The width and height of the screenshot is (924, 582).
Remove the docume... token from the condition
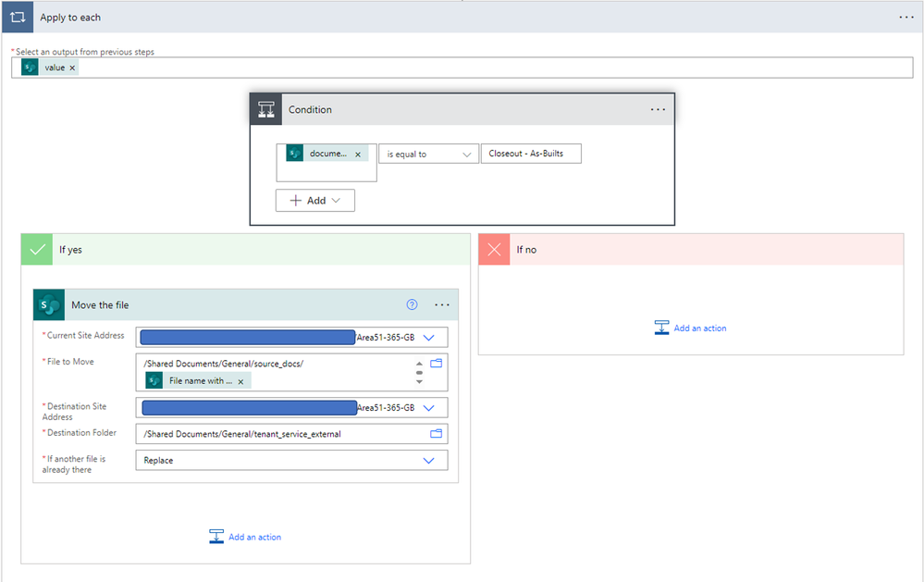tap(358, 154)
